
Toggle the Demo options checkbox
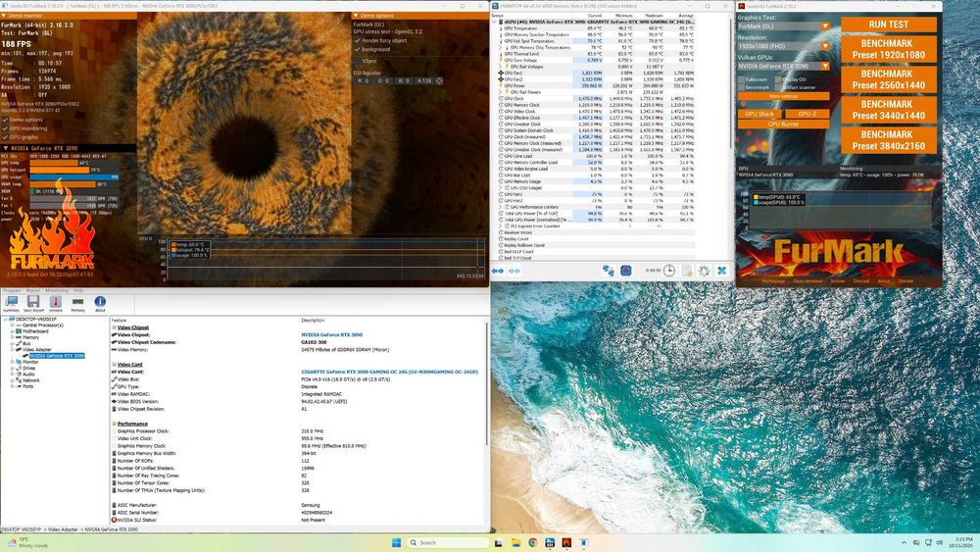tap(5, 120)
